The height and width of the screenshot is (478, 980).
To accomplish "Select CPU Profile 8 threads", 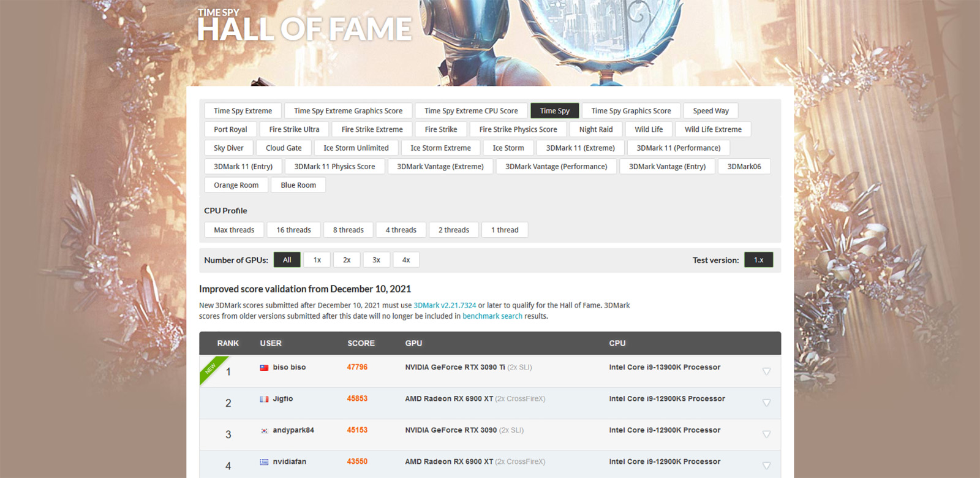I will point(349,230).
